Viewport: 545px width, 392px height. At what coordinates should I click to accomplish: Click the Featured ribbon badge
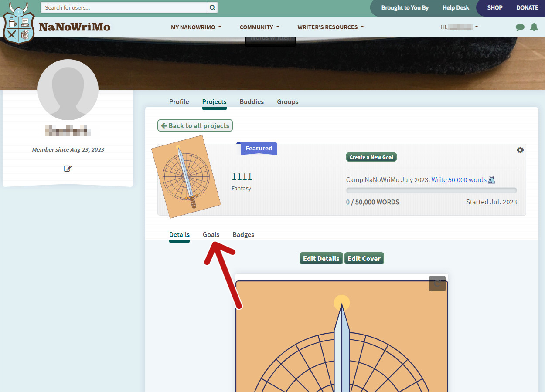point(259,149)
